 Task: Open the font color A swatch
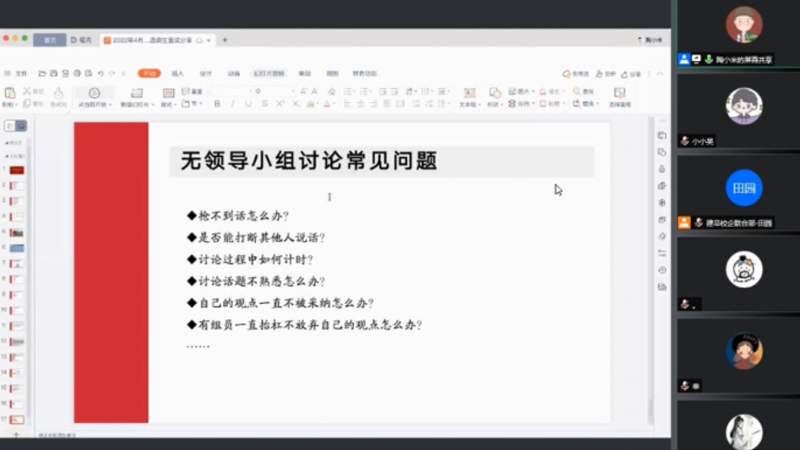click(x=327, y=104)
